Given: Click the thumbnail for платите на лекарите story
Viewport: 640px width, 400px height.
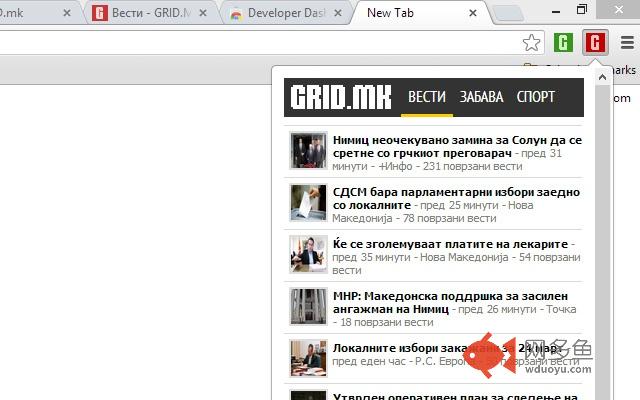Looking at the screenshot, I should (x=308, y=254).
